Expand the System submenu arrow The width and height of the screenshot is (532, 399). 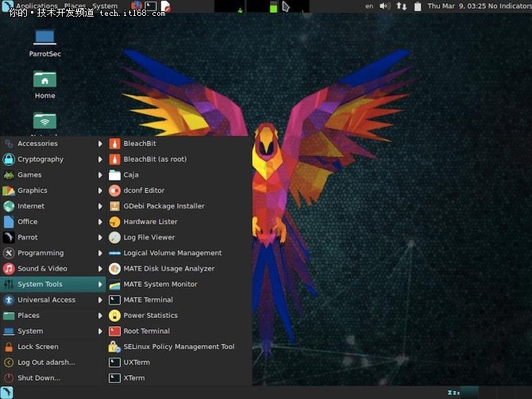[100, 332]
